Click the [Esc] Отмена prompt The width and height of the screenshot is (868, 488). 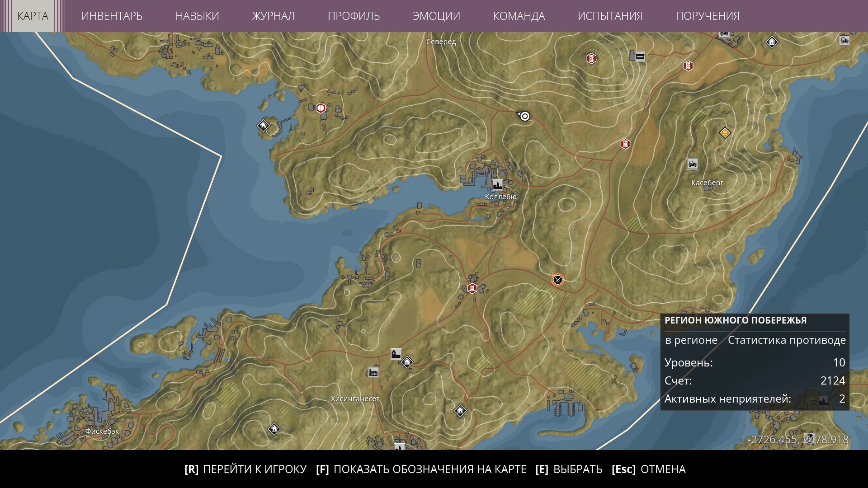click(x=649, y=469)
